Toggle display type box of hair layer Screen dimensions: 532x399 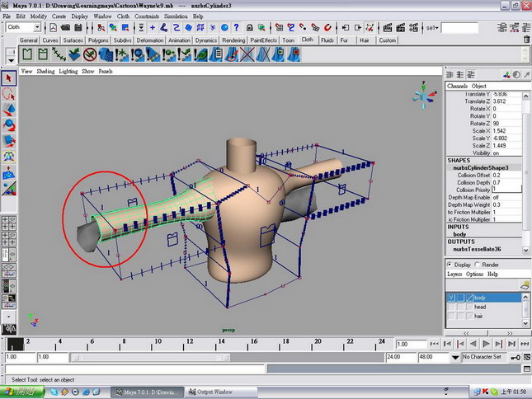[460, 317]
